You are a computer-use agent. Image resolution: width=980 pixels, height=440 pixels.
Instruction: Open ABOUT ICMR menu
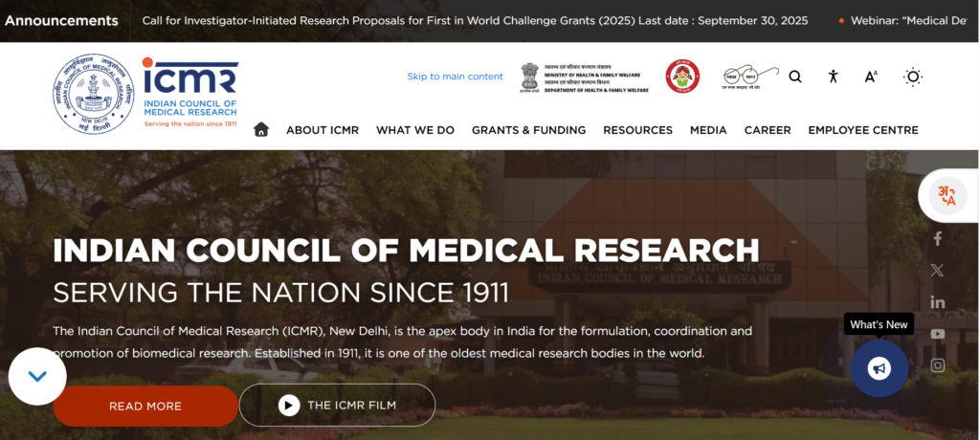pyautogui.click(x=323, y=130)
